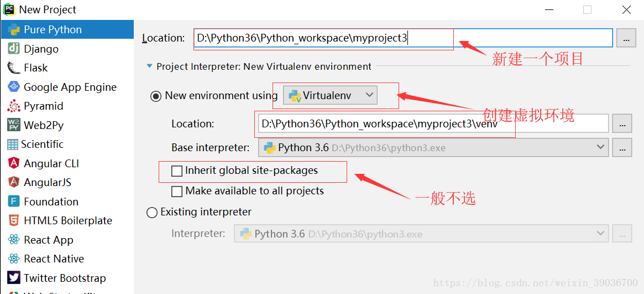Click the Google App Engine icon
644x294 pixels.
(x=14, y=87)
